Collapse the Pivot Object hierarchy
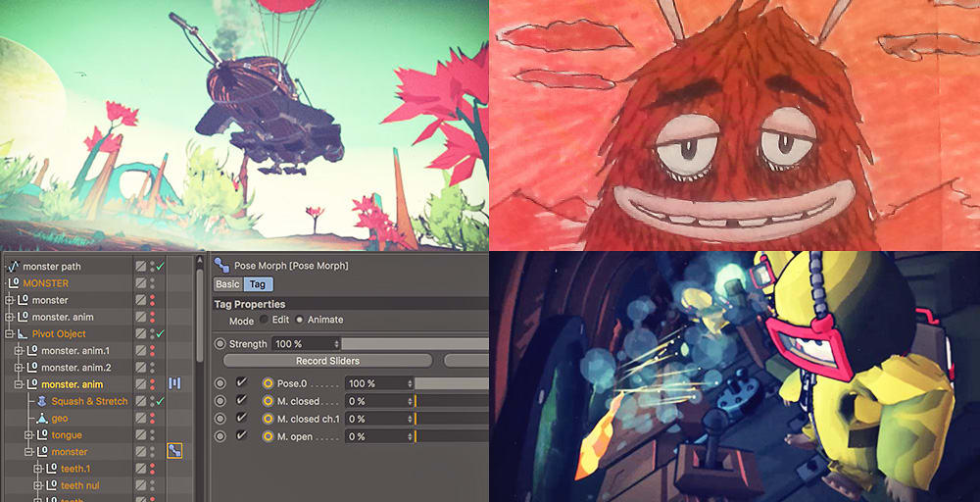980x502 pixels. [9, 334]
